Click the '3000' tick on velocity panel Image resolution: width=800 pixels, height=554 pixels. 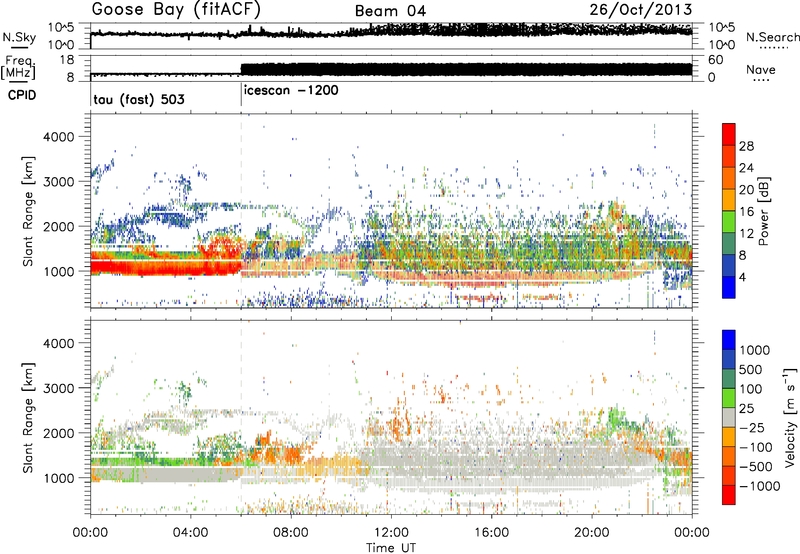tap(58, 388)
